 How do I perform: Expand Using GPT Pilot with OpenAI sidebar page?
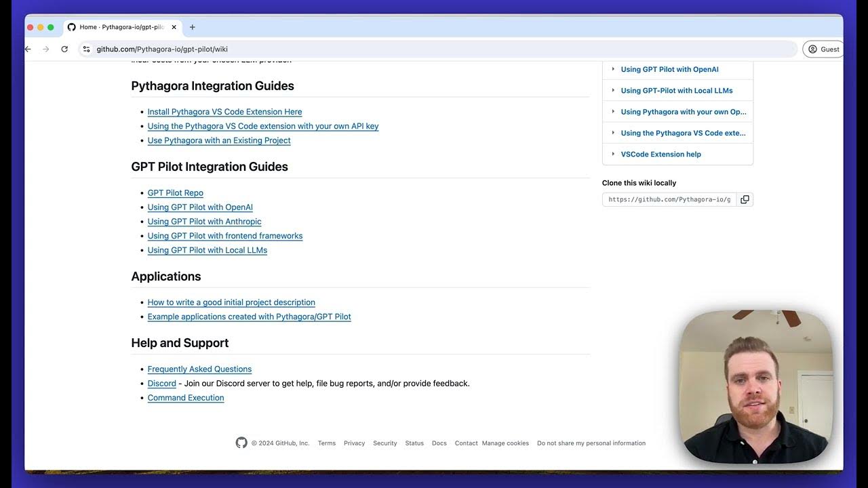pos(613,69)
